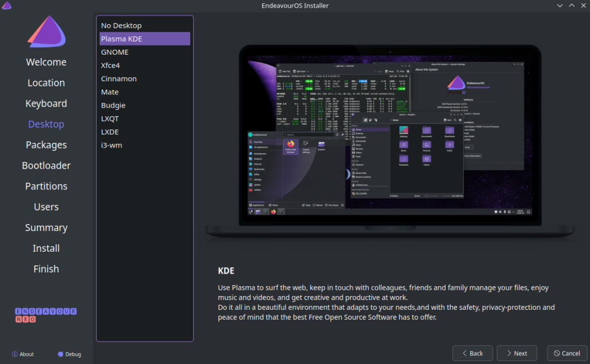590x364 pixels.
Task: Choose the LXDE desktop entry
Action: pyautogui.click(x=145, y=132)
